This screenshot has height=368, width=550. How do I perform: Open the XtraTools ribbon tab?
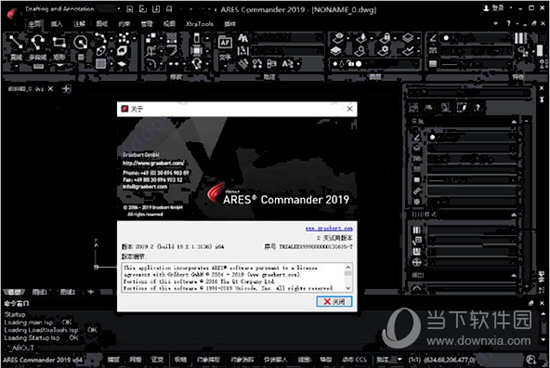click(199, 24)
